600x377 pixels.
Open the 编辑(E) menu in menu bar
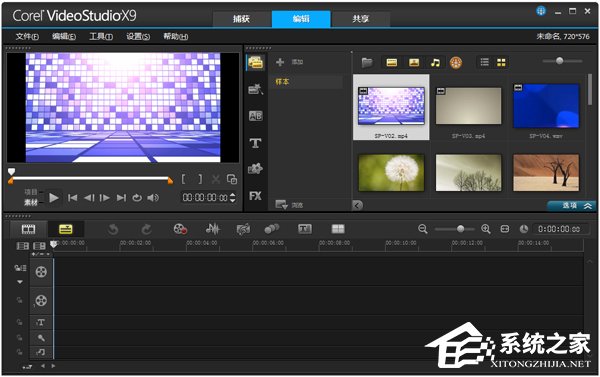click(64, 36)
